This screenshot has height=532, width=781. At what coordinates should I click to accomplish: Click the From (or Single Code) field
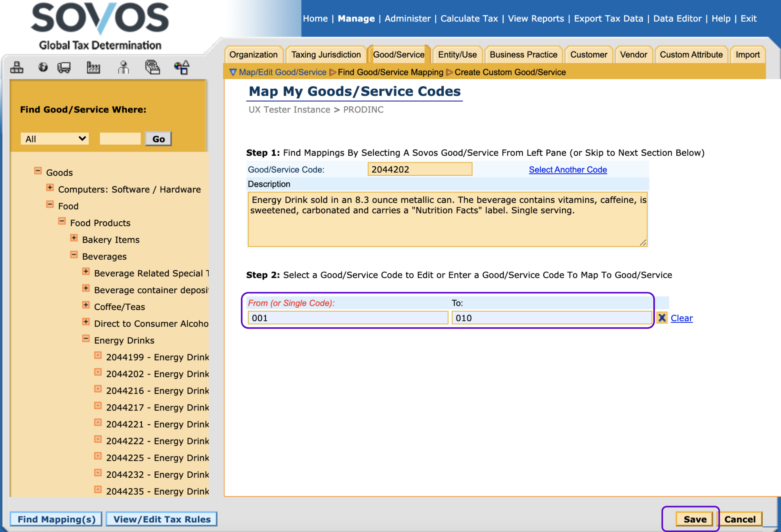coord(348,318)
